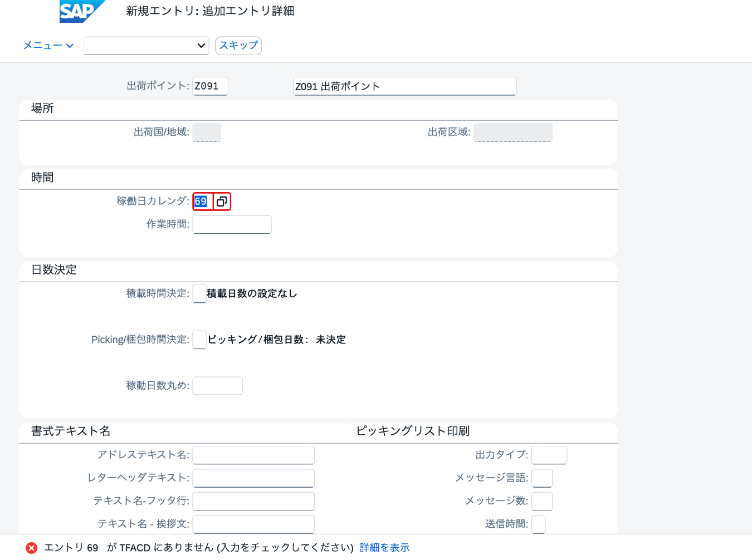This screenshot has width=752, height=560.
Task: Click the Picking/梱包時間決定 input box
Action: (199, 340)
